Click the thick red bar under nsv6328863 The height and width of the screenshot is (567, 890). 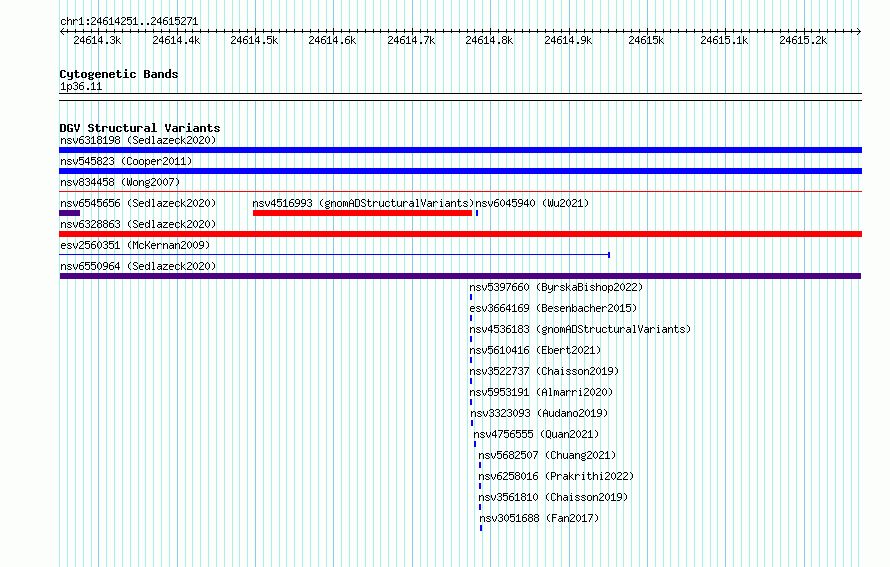coord(460,234)
